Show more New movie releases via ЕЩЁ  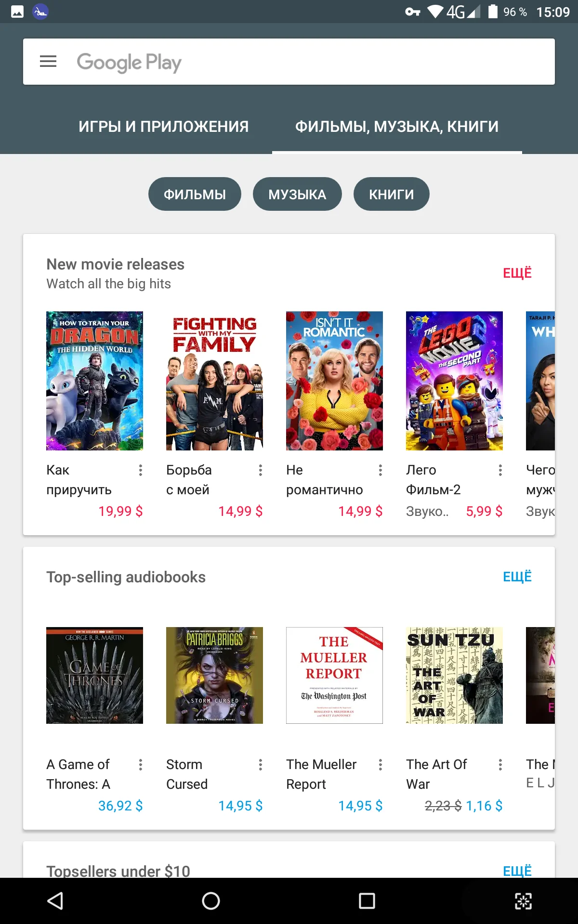(x=517, y=273)
